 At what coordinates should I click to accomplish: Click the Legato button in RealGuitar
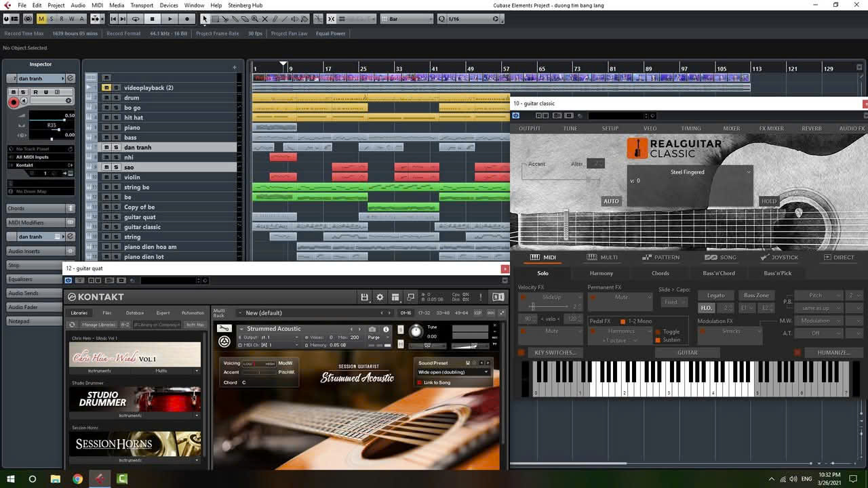715,296
